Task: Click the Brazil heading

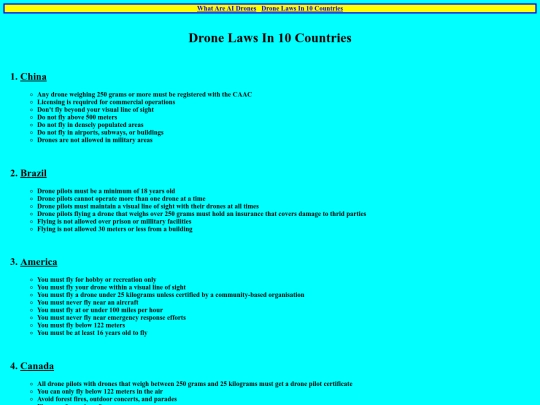Action: pos(33,173)
